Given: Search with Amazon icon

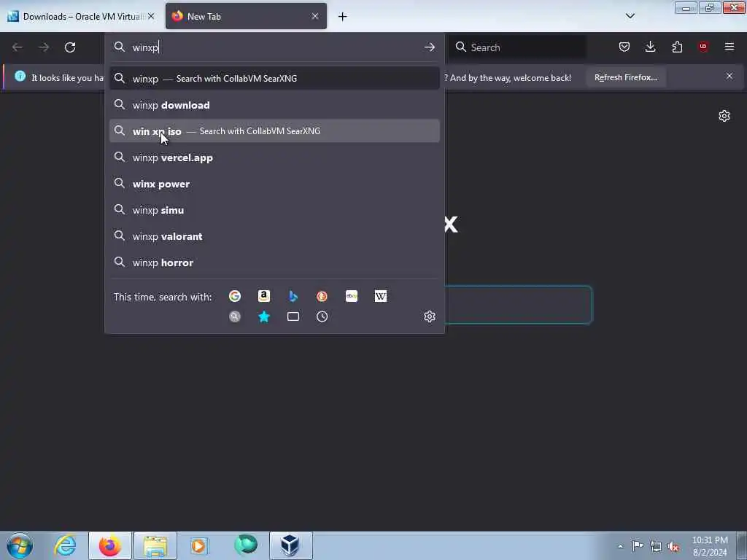Looking at the screenshot, I should (264, 296).
